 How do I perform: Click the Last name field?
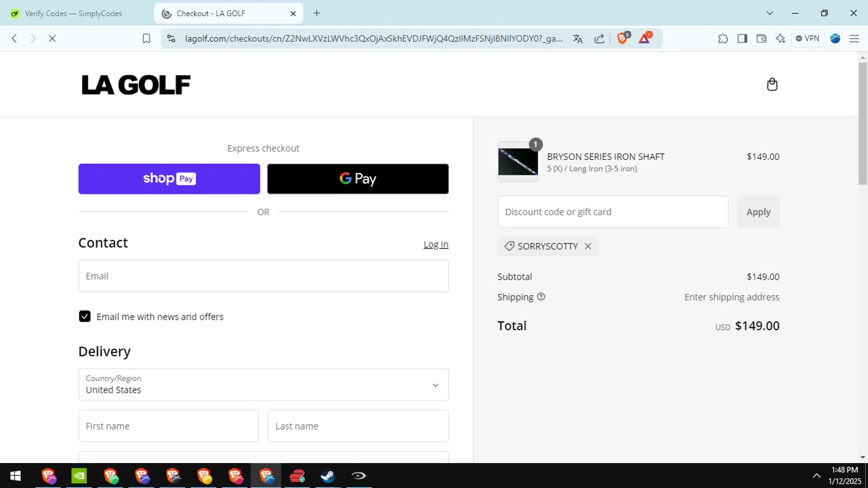click(x=358, y=426)
